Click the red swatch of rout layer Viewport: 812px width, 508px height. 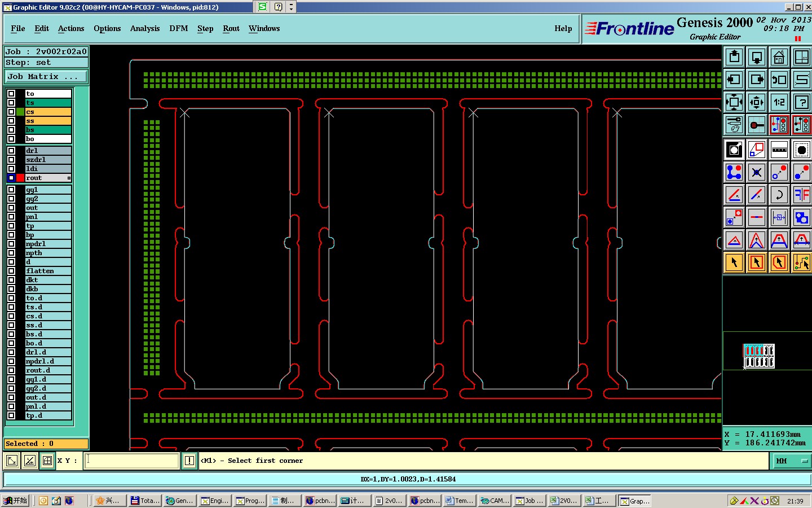20,178
